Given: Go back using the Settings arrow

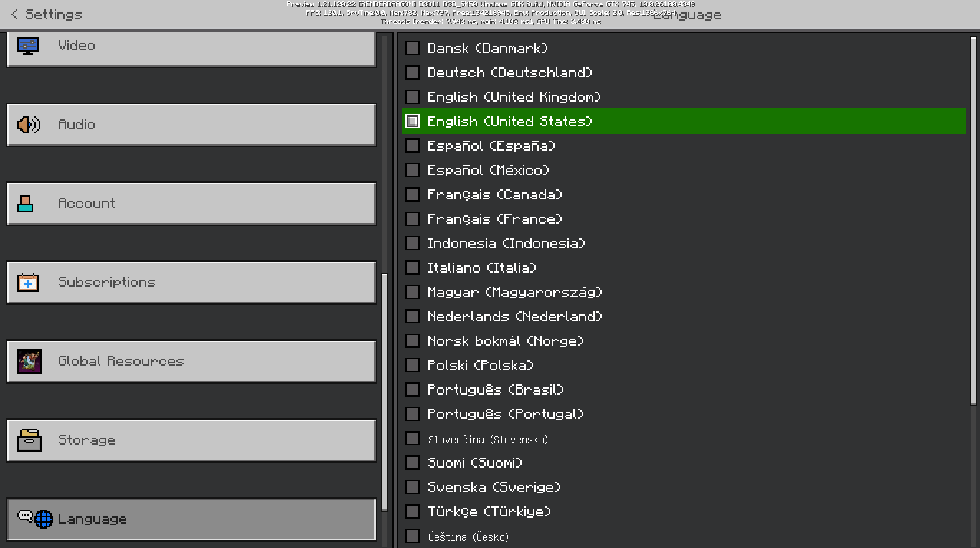Looking at the screenshot, I should (14, 14).
